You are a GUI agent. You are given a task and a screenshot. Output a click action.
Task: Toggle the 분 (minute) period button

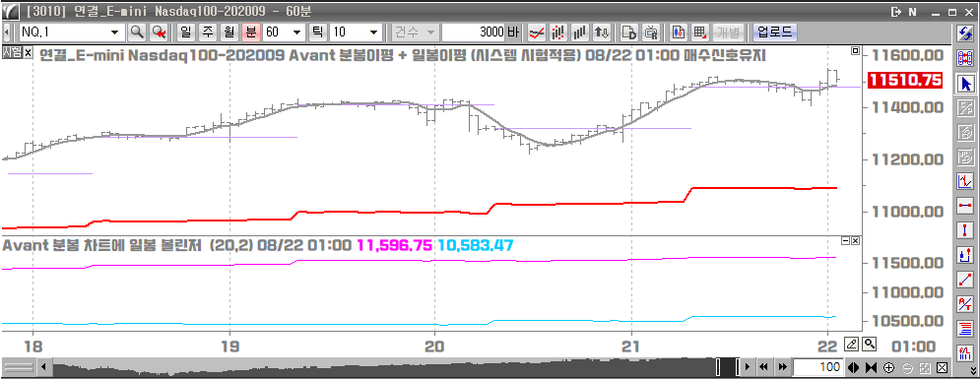coord(250,32)
